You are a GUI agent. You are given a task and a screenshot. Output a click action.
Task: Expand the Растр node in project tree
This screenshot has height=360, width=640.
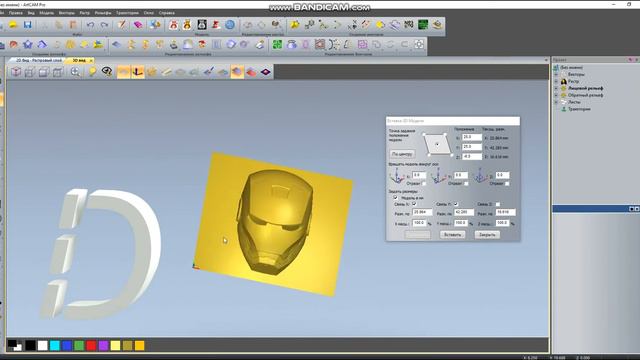[556, 81]
